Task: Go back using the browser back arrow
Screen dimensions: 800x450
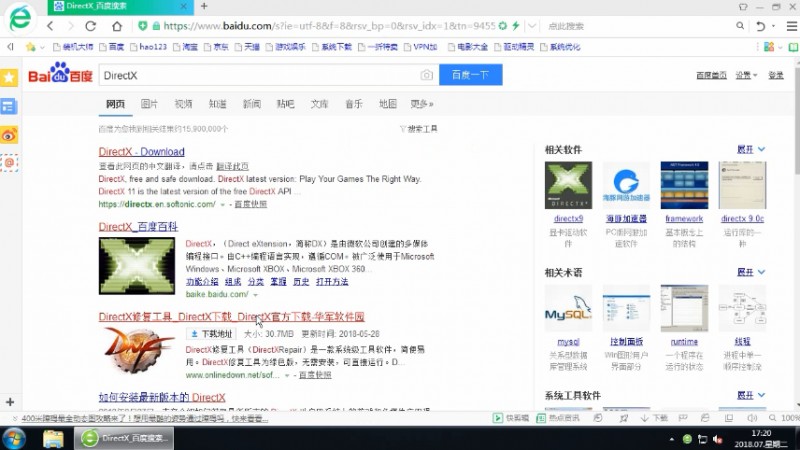Action: point(50,26)
